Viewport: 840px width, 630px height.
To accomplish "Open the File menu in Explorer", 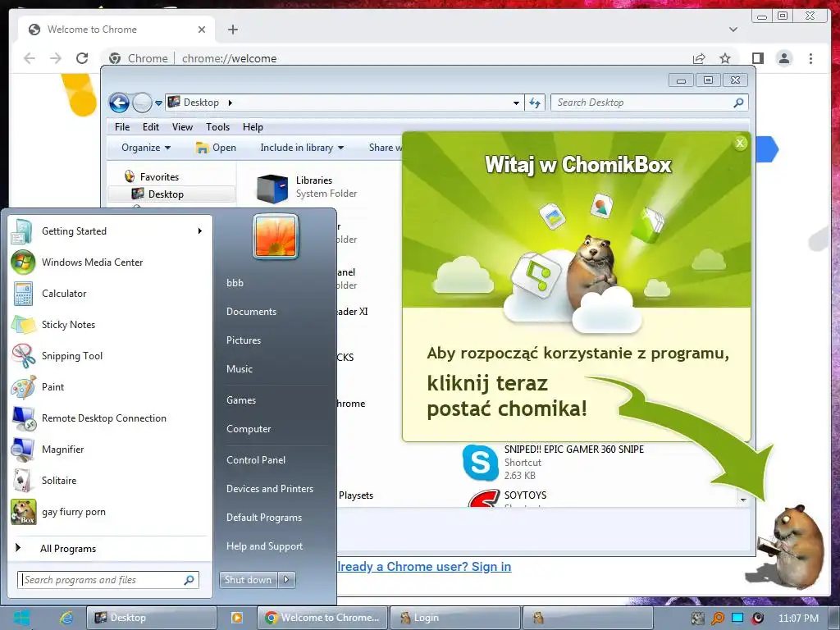I will pos(122,127).
